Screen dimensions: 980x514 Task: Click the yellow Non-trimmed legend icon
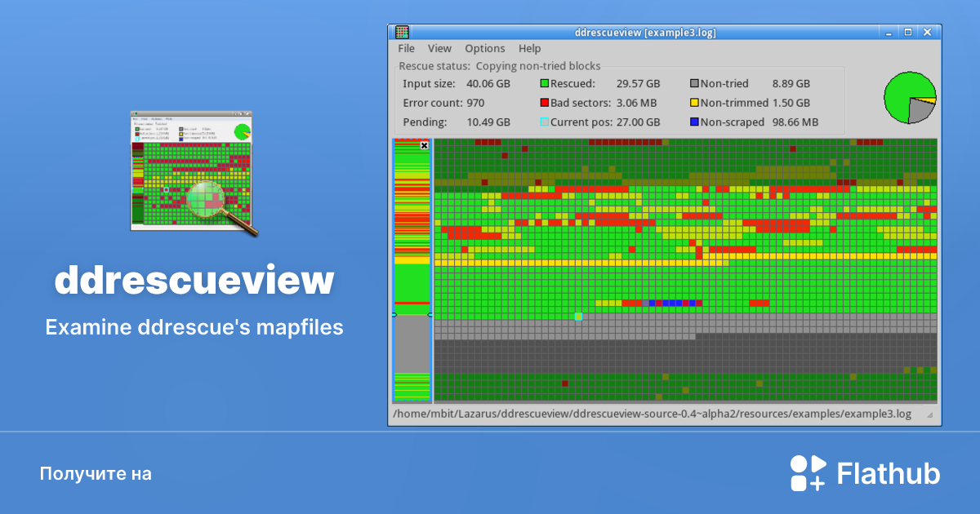696,103
